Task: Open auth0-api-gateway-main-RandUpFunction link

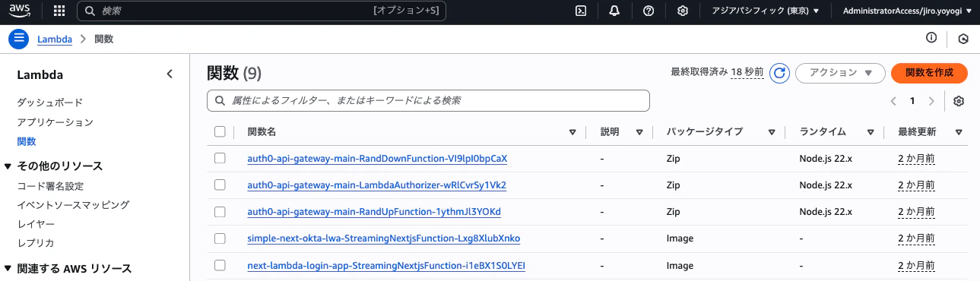Action: point(374,211)
